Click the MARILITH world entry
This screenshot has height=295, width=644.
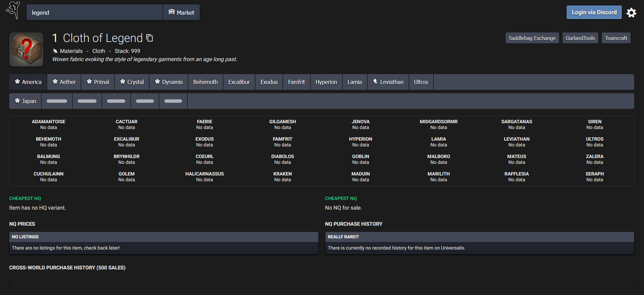tap(439, 177)
